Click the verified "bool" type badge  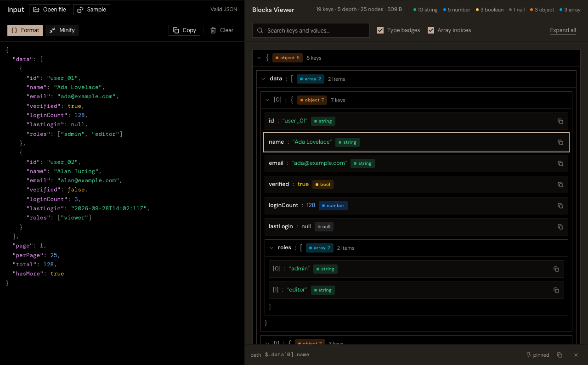[323, 185]
